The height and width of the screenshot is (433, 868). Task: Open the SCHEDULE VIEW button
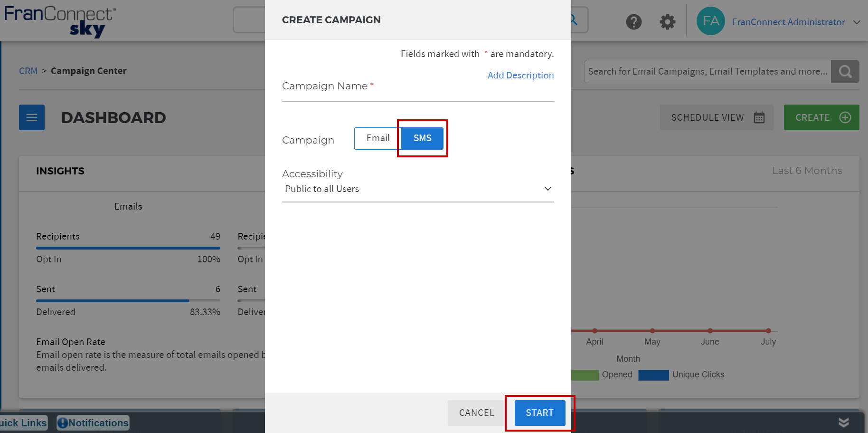click(717, 117)
